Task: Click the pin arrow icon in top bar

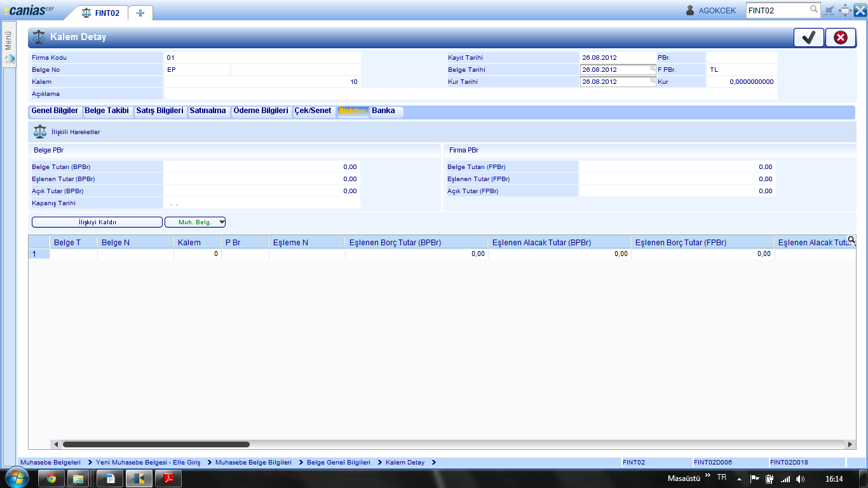Action: click(x=829, y=10)
